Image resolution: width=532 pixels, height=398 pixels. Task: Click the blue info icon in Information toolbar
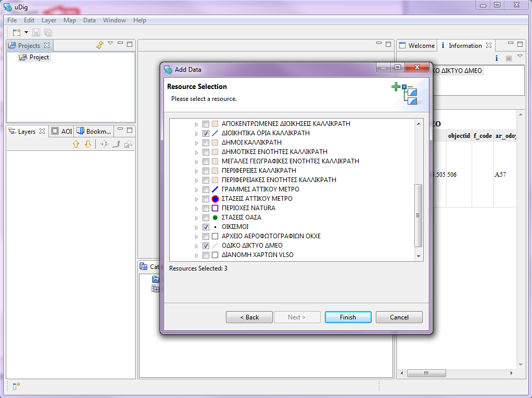pos(497,58)
